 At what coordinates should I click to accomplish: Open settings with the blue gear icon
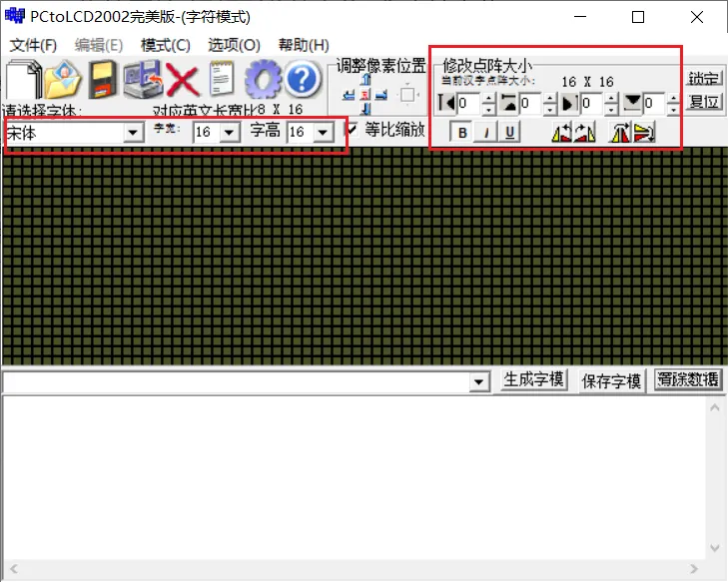tap(263, 80)
